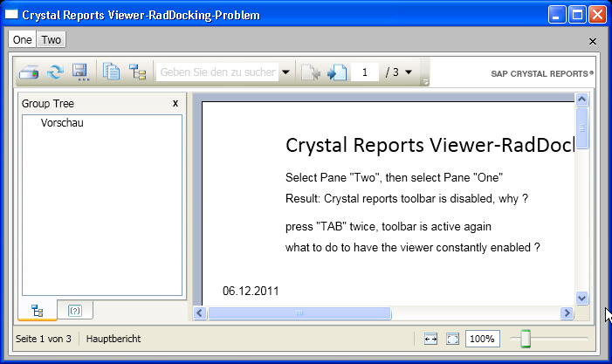The width and height of the screenshot is (612, 364).
Task: Click the horizontal scrollbar thumb
Action: pos(299,312)
